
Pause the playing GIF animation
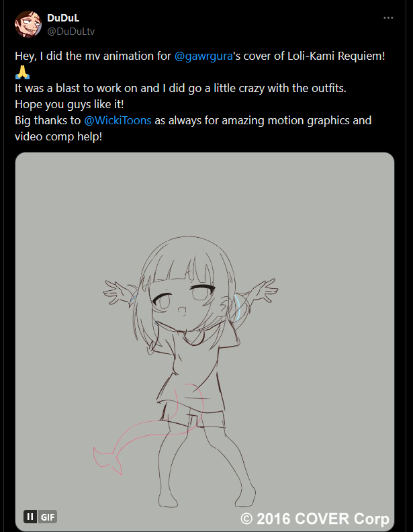[30, 517]
